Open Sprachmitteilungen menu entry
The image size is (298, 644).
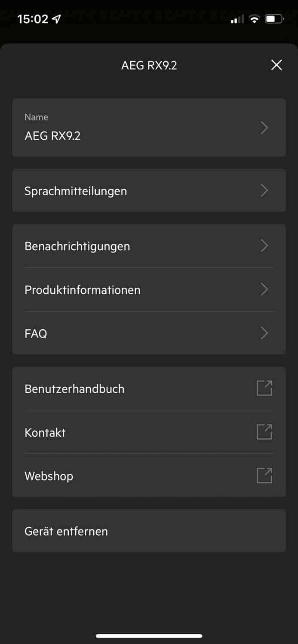point(76,191)
